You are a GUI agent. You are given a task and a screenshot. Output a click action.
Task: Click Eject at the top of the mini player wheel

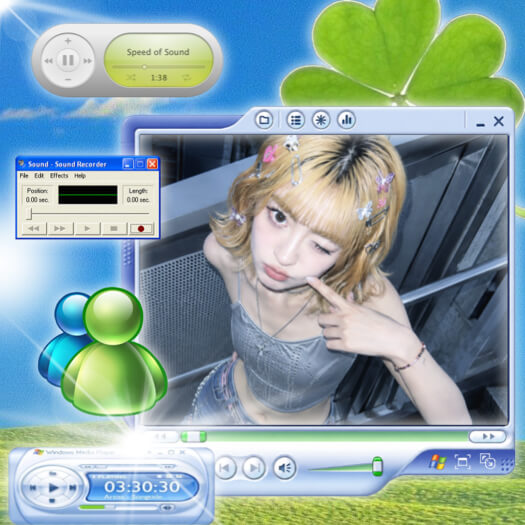[53, 474]
